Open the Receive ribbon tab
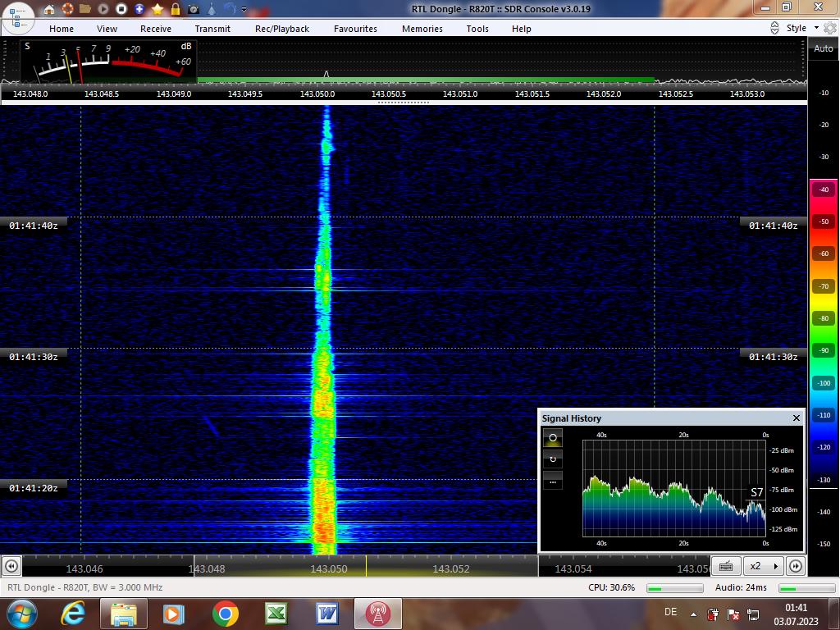 156,29
